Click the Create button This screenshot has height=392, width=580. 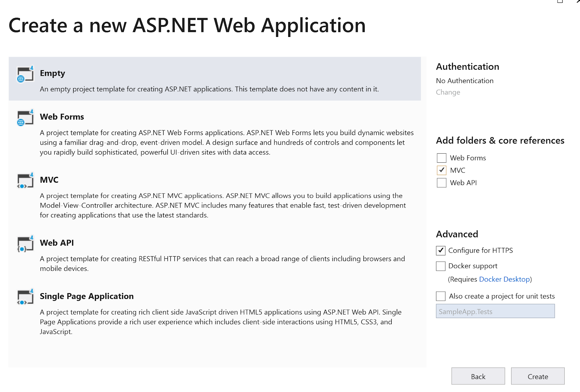(x=538, y=376)
